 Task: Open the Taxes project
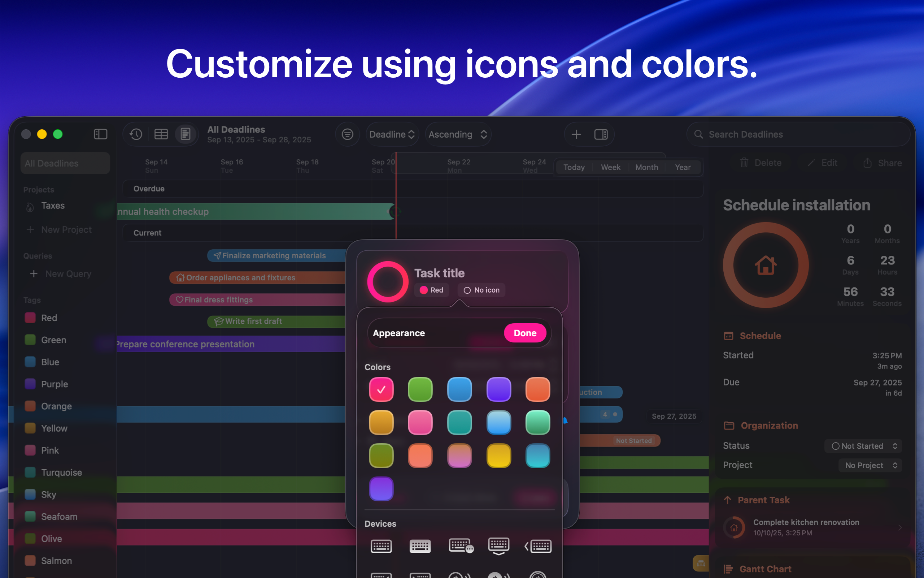53,206
